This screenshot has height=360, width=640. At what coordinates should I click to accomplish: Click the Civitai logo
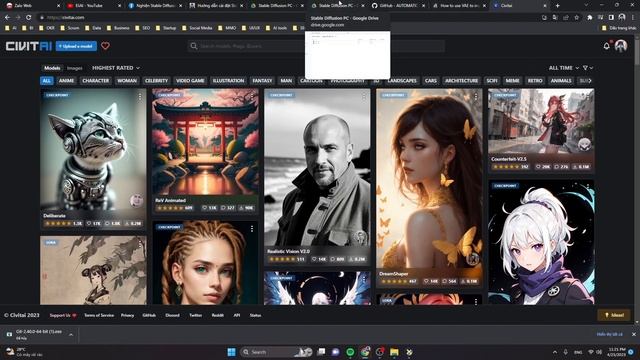[29, 46]
